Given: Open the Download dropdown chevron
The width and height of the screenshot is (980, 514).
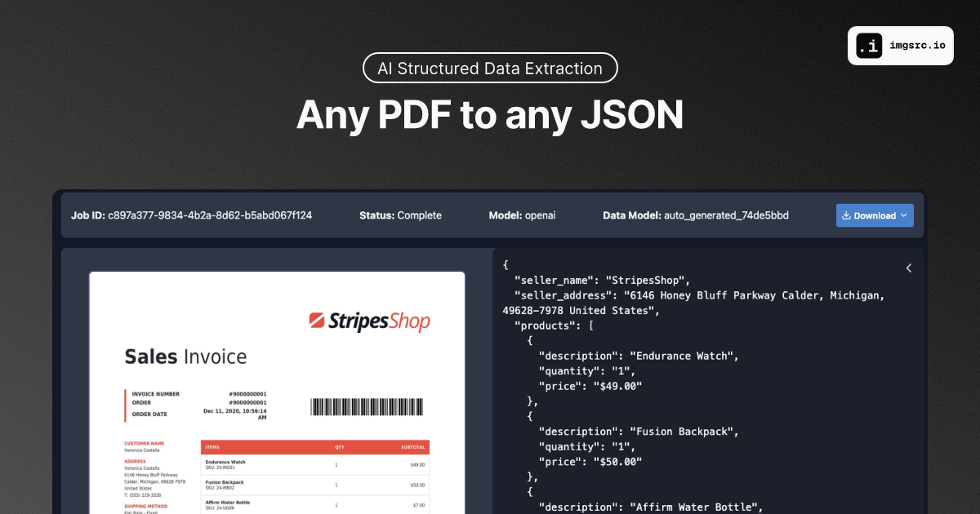Looking at the screenshot, I should pos(903,215).
